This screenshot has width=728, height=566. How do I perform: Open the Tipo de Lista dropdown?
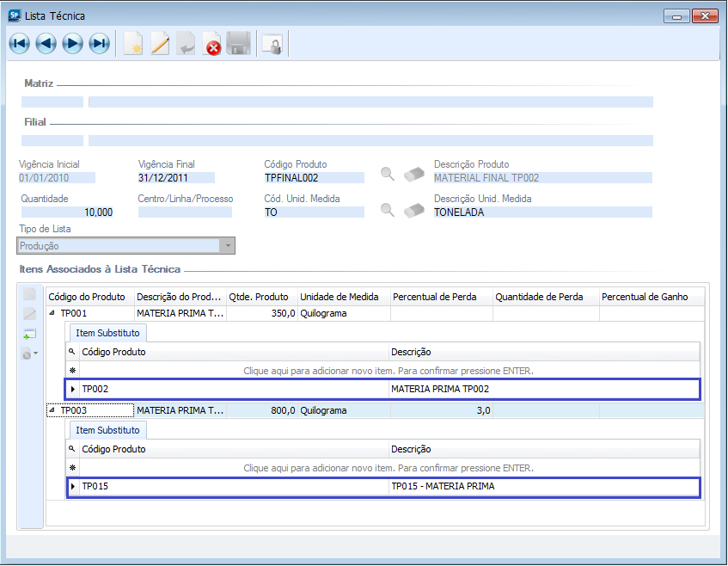227,246
